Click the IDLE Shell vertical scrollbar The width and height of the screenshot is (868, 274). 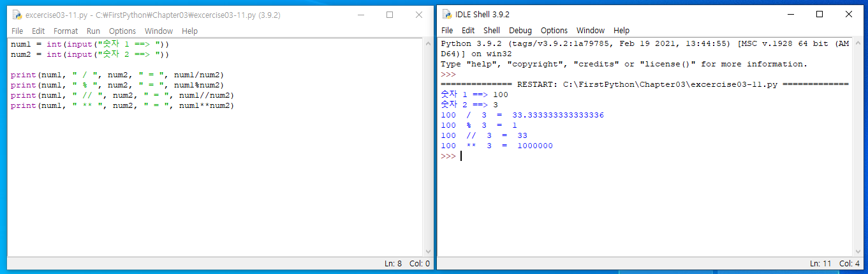858,148
